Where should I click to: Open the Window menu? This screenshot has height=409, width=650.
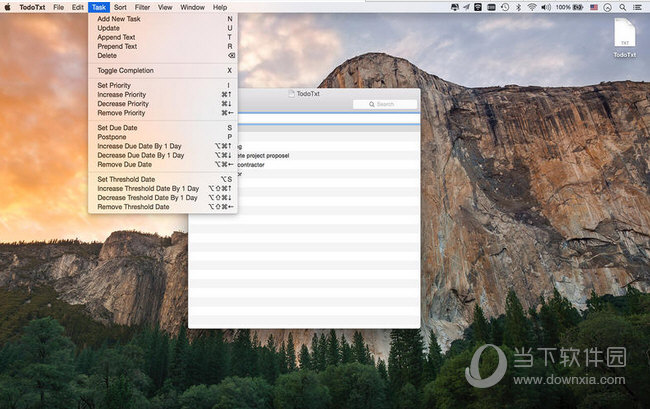[192, 7]
